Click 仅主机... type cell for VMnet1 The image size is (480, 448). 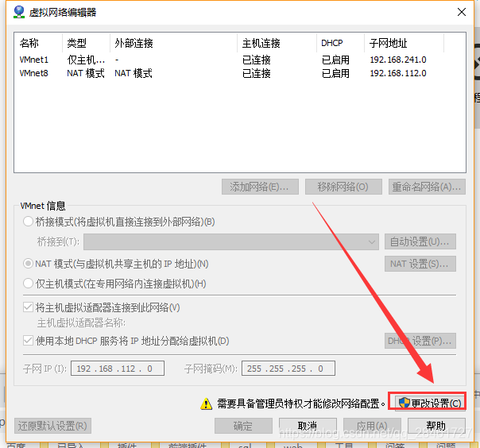86,60
